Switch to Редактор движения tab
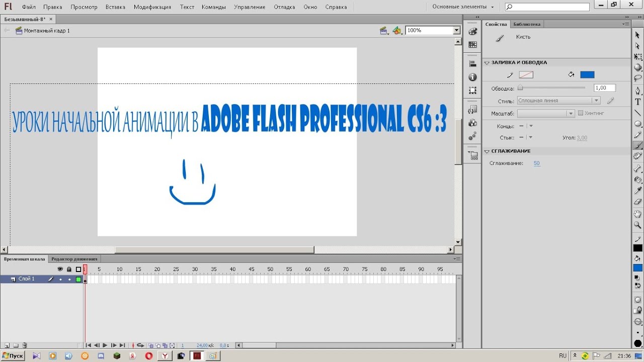The width and height of the screenshot is (644, 362). click(74, 259)
